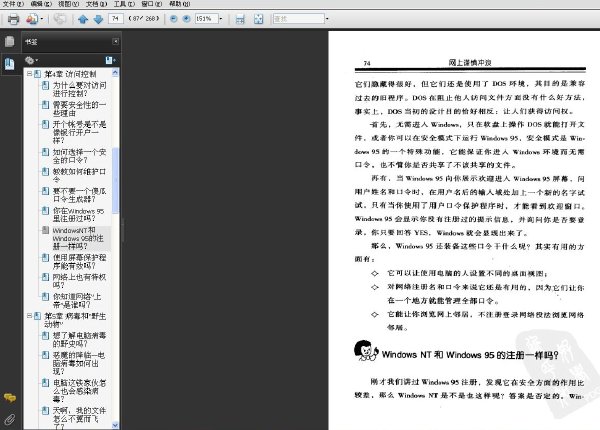
Task: Open the bookmarks options gear menu
Action: point(31,60)
